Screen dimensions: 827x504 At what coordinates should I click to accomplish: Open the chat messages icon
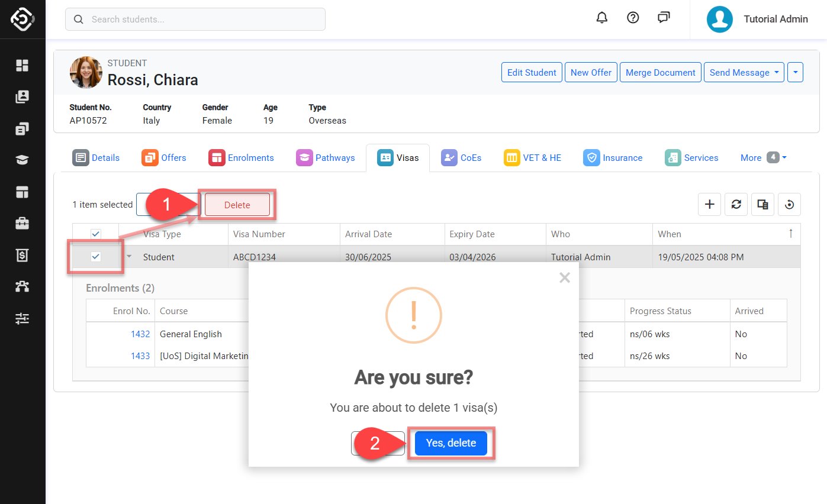[x=664, y=18]
